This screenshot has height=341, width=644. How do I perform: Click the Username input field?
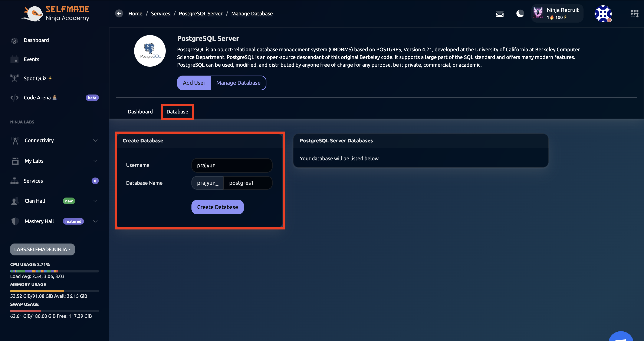coord(232,165)
